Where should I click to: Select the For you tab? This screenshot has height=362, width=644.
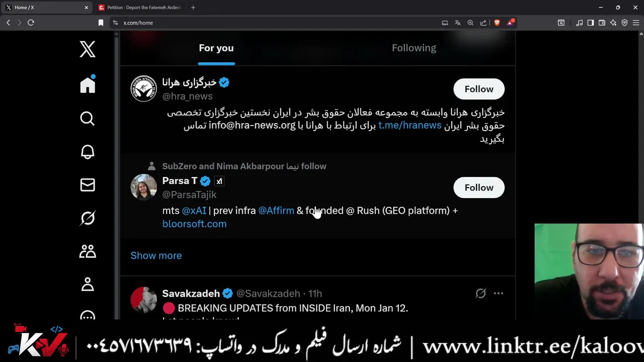(x=216, y=48)
